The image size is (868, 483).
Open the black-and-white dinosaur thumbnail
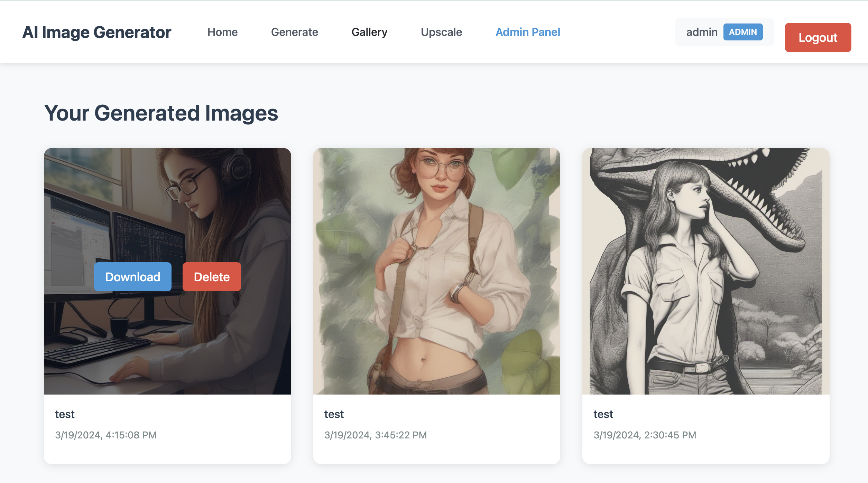coord(705,271)
